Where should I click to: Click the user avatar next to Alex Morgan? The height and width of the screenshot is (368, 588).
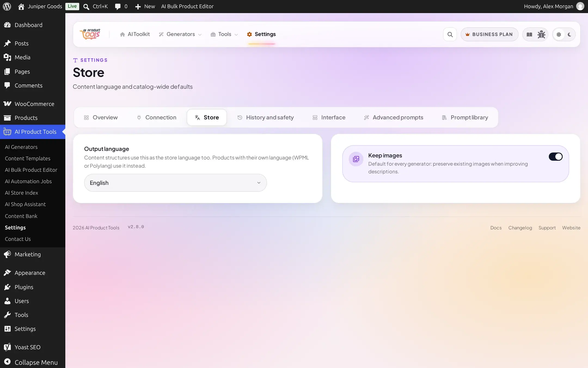(580, 6)
